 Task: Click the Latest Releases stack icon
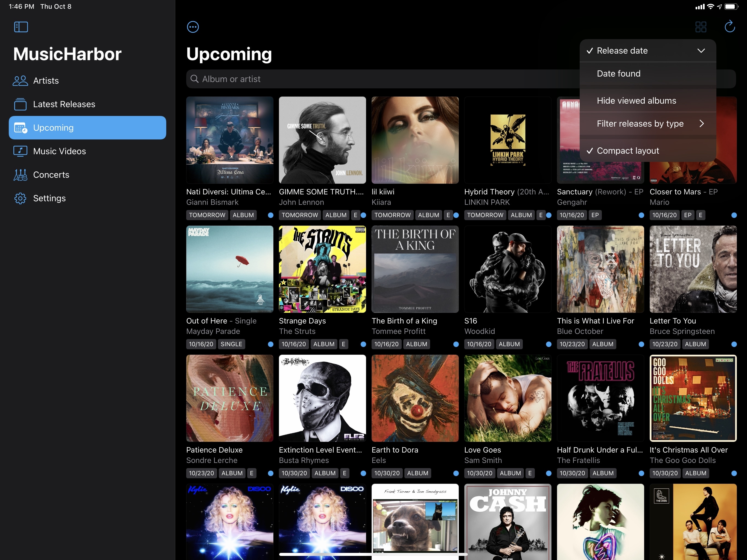point(20,104)
